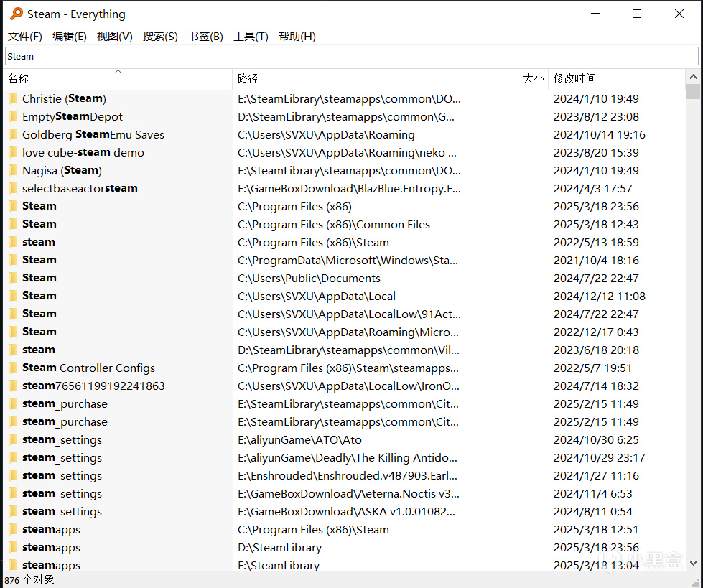Viewport: 703px width, 588px height.
Task: Click path D:\SteamLibrary
Action: pos(280,547)
